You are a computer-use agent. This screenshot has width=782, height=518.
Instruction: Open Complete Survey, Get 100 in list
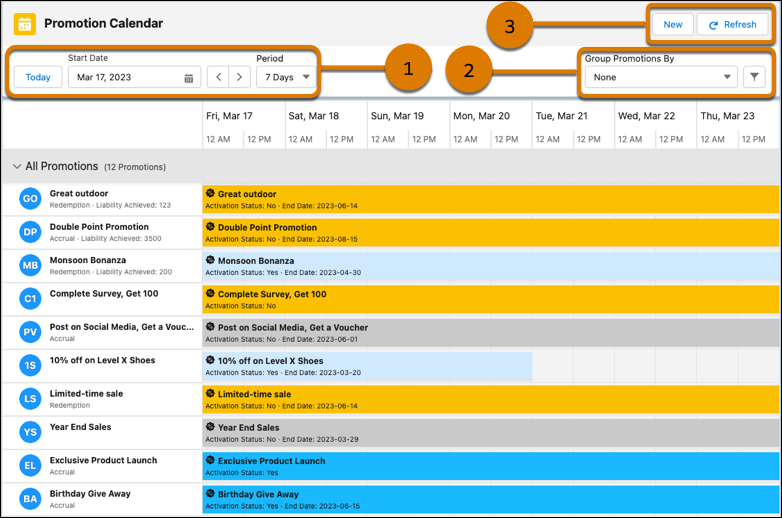[x=104, y=294]
